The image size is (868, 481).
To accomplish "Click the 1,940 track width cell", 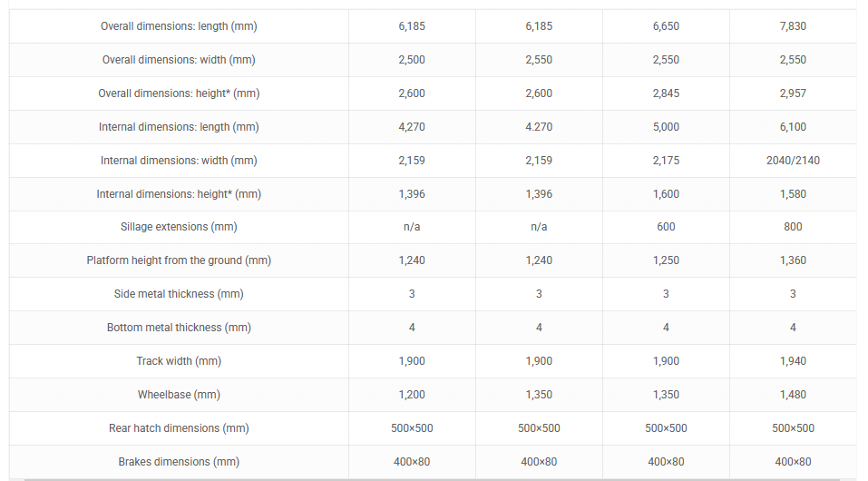I will pos(793,361).
